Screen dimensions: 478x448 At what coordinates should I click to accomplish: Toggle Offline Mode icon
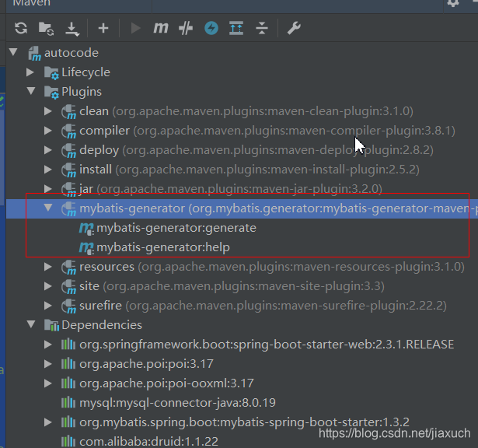click(186, 28)
